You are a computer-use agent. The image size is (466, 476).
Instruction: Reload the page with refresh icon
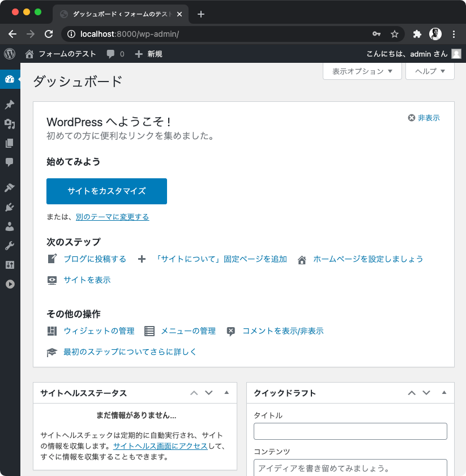pos(49,34)
